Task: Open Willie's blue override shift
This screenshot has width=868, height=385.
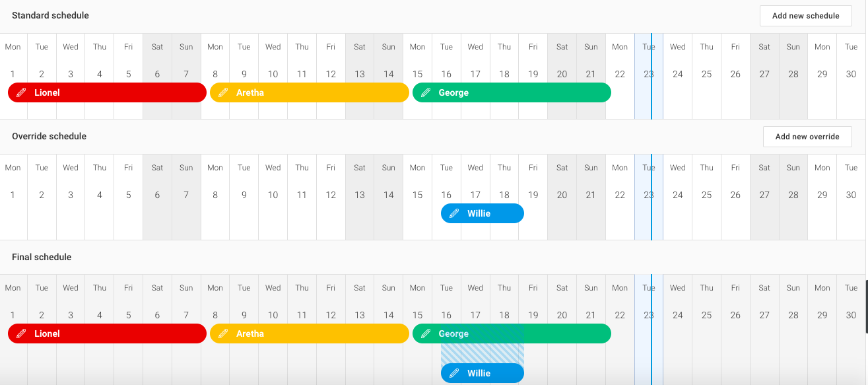Action: click(483, 213)
